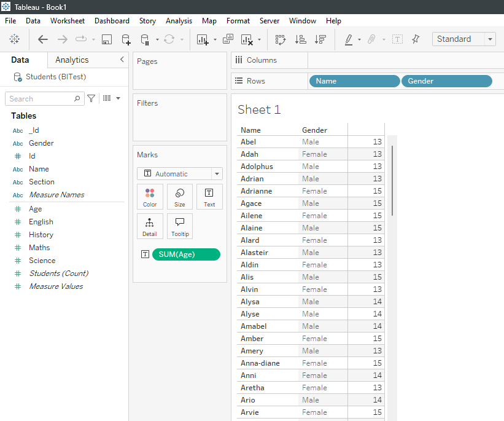Select the History measure field
504x421 pixels.
coord(41,235)
